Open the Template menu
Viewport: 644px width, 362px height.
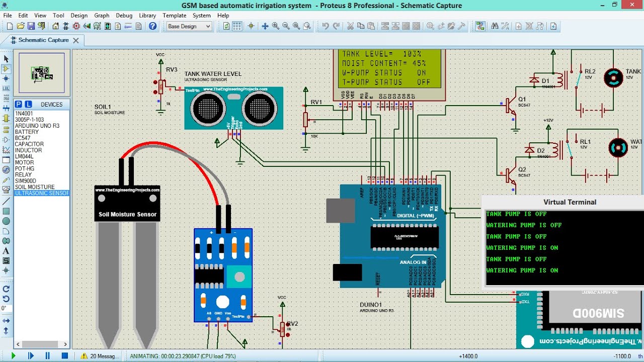pos(175,16)
